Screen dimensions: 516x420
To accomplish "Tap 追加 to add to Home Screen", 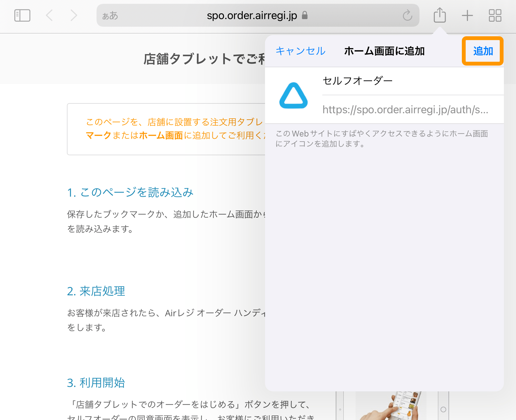I will (x=483, y=51).
